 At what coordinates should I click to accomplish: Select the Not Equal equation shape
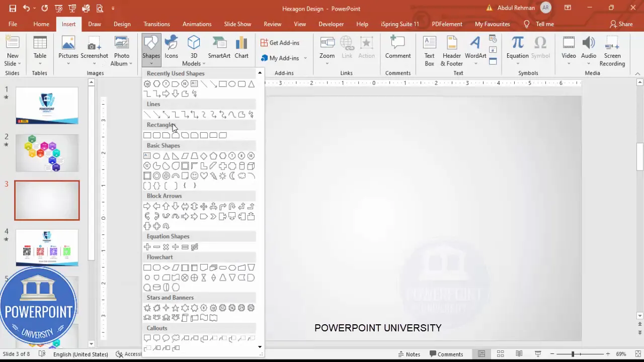point(194,247)
